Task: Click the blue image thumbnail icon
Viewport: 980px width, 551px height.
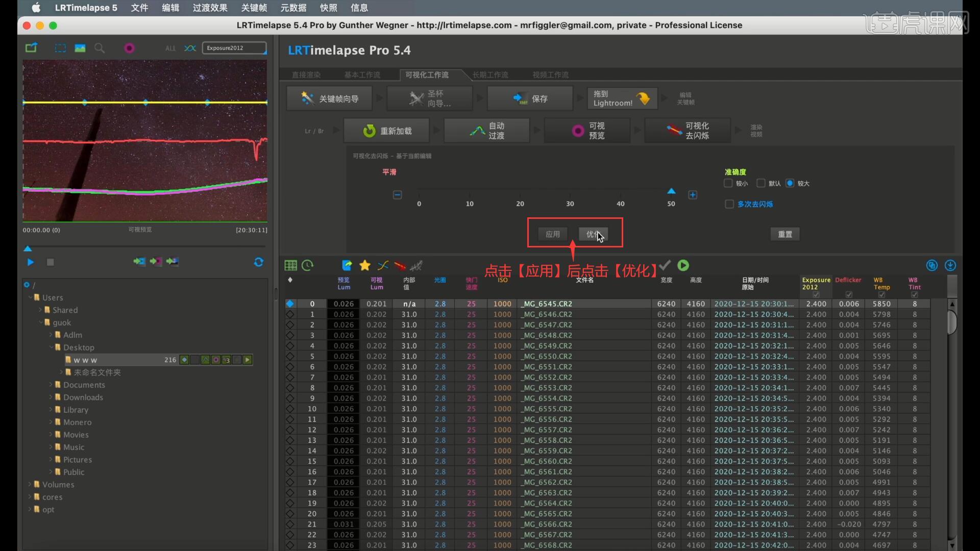Action: (80, 48)
